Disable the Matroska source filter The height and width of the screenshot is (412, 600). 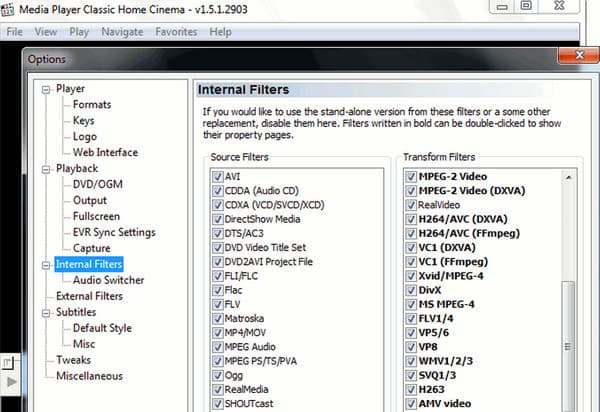click(218, 318)
